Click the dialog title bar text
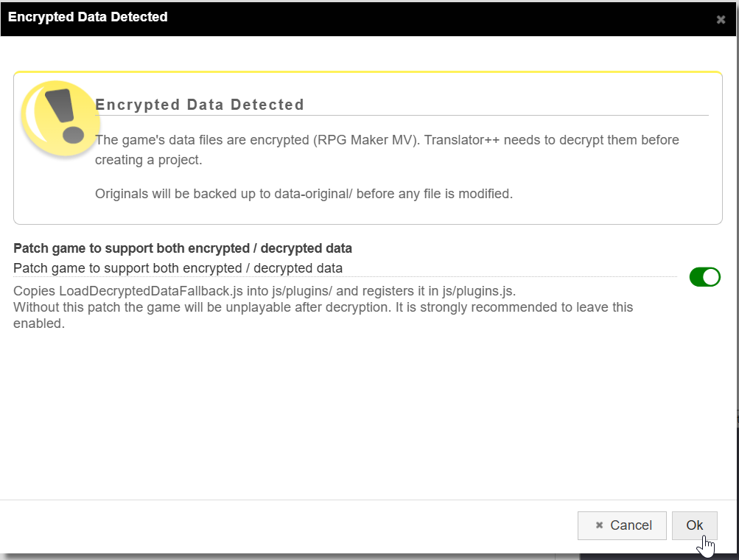This screenshot has width=739, height=560. pyautogui.click(x=88, y=17)
